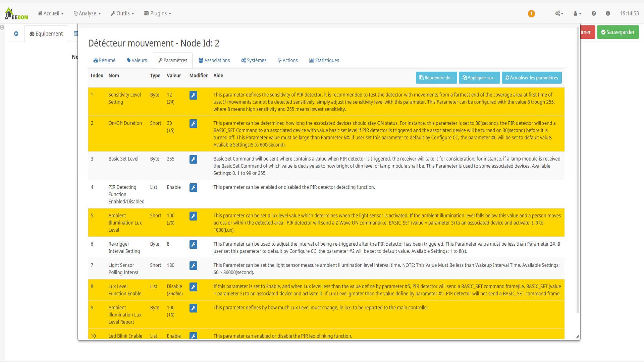Click Détecteur mouvement - Node Id: 2 title
This screenshot has height=362, width=644.
point(154,43)
